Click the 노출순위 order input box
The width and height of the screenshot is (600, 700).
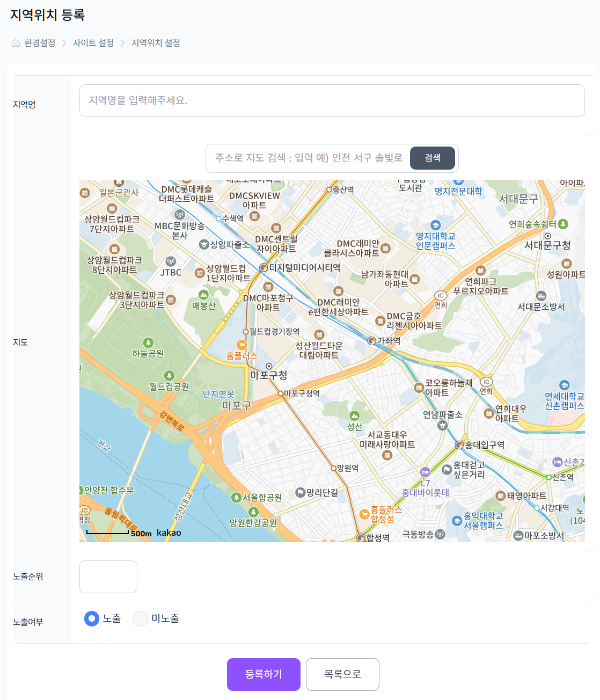pyautogui.click(x=108, y=577)
